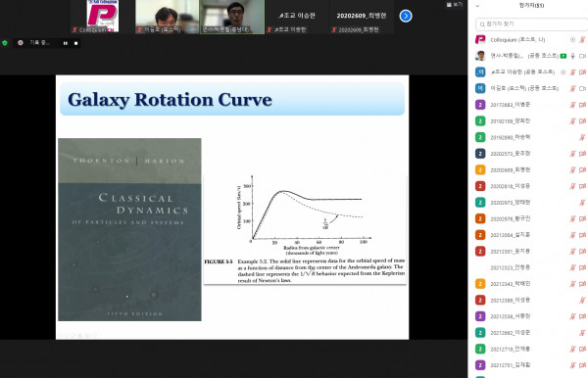The image size is (588, 378).
Task: Toggle video camera of the second co-host speaker
Action: coord(582,56)
